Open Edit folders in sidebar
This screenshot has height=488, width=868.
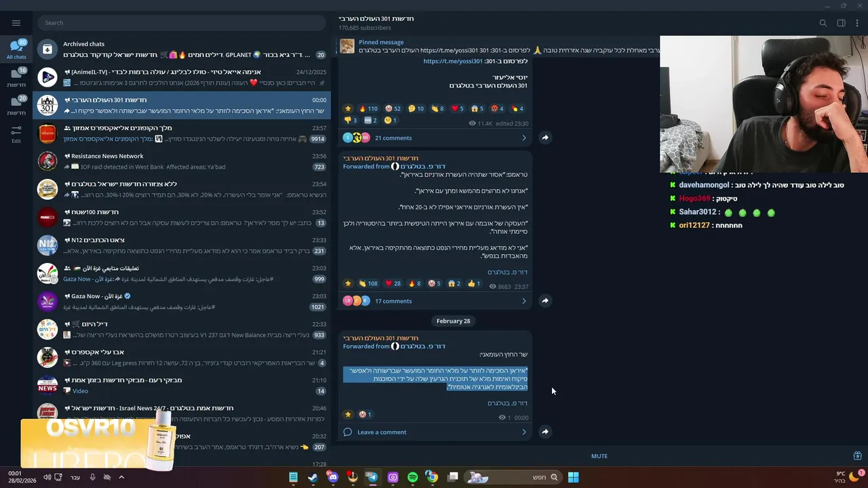[x=16, y=134]
